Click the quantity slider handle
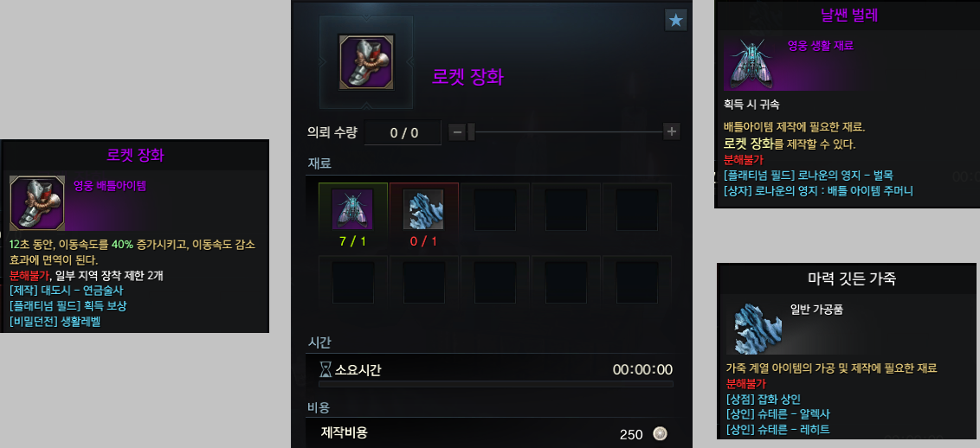Screen dimensions: 980x448 coord(471,131)
